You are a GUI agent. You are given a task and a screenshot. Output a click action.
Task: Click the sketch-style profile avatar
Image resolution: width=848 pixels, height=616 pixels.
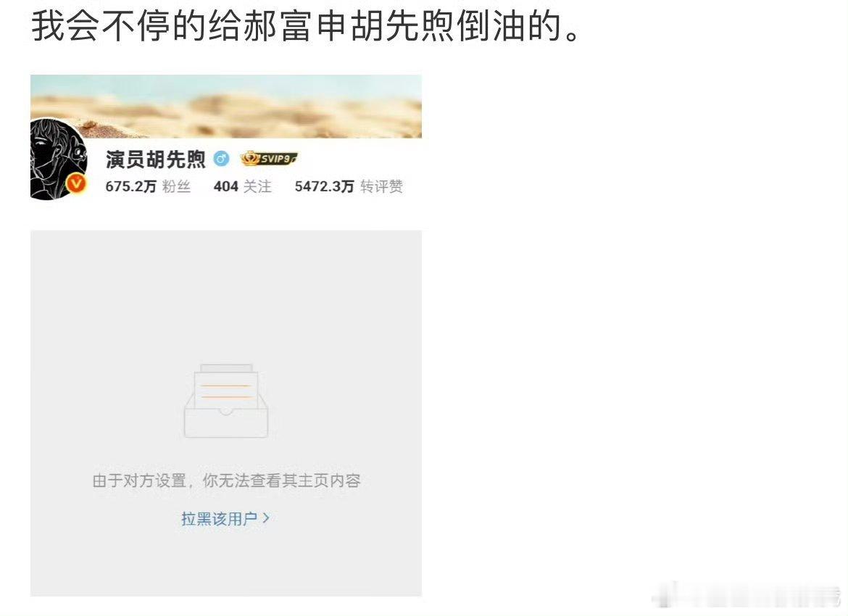[59, 159]
